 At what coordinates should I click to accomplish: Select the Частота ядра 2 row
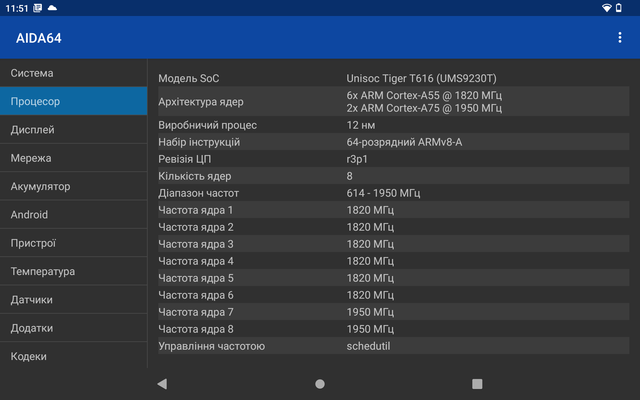click(x=393, y=227)
